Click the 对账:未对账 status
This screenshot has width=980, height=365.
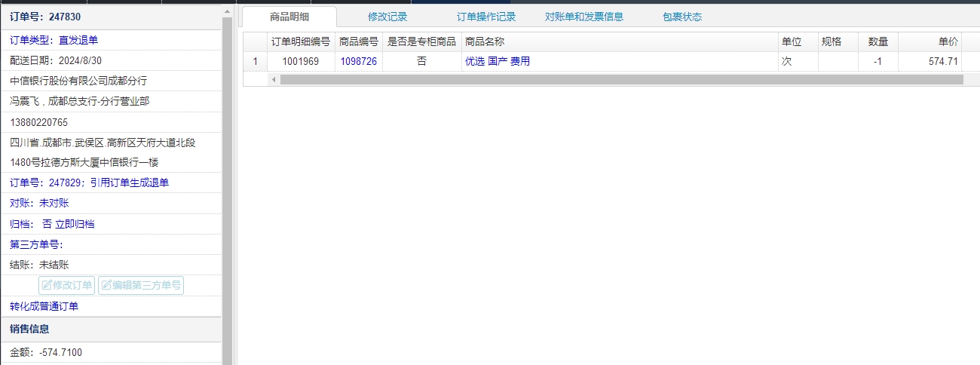[39, 203]
